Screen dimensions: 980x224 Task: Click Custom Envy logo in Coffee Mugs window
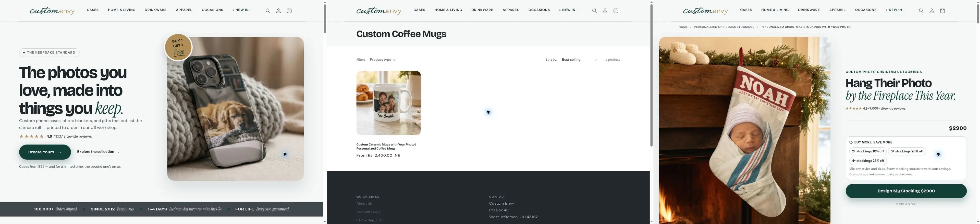pyautogui.click(x=379, y=11)
